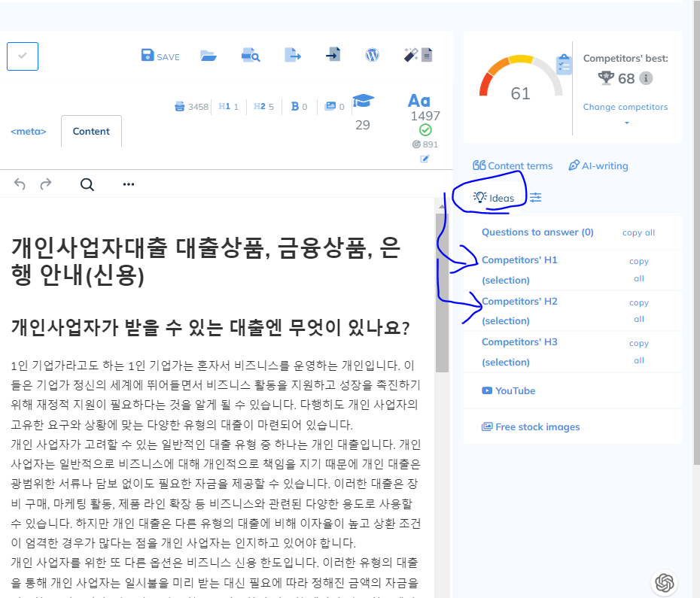Select the Content tab
700x598 pixels.
[x=91, y=131]
